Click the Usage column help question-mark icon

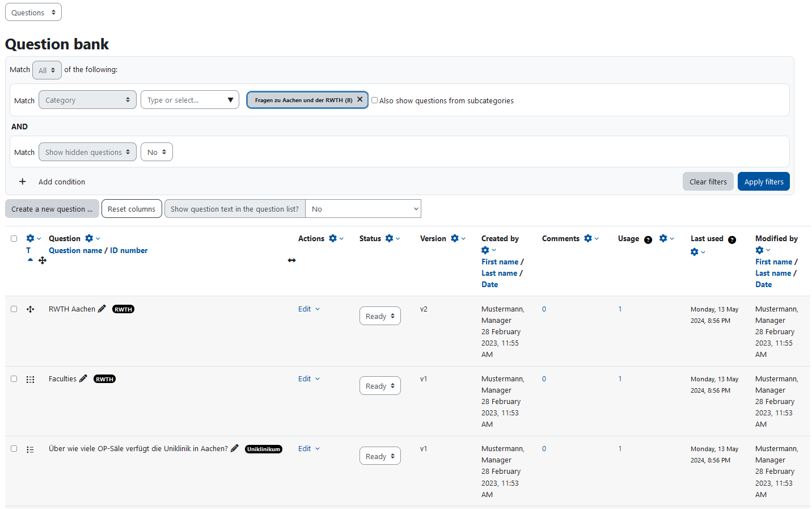[x=648, y=239]
